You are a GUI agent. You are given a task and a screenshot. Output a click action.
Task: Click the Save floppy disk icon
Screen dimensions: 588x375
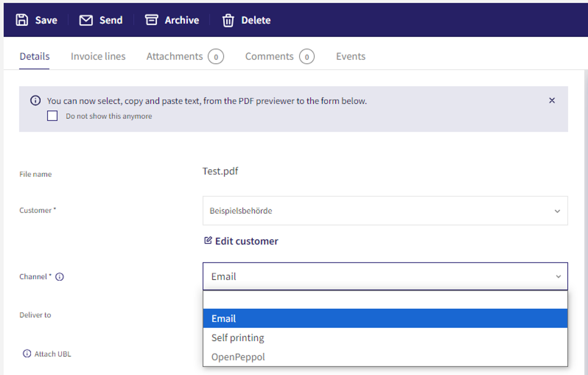point(22,20)
